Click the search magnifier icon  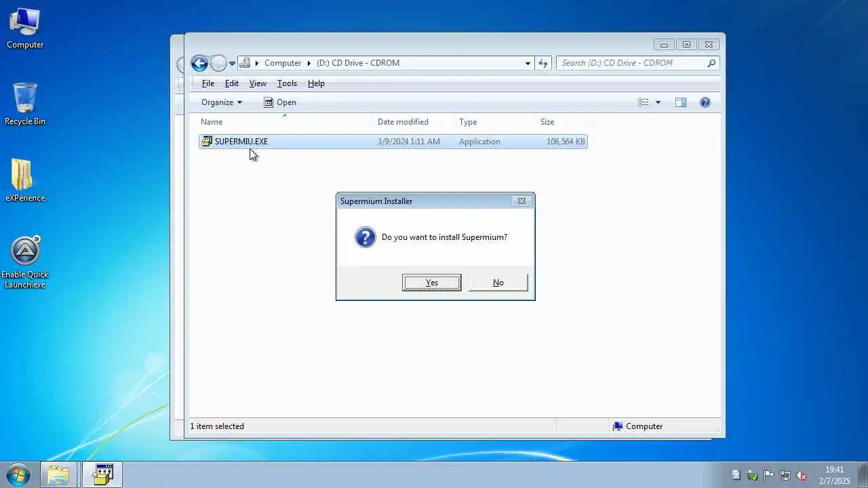tap(711, 63)
